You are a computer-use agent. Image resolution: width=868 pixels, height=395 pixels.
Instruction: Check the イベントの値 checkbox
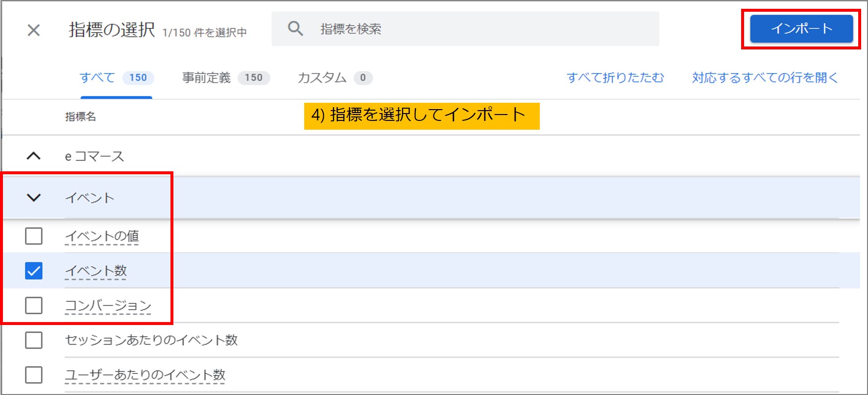[34, 236]
